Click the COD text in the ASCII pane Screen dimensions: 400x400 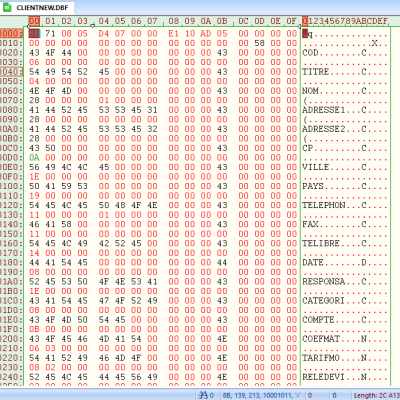[310, 53]
